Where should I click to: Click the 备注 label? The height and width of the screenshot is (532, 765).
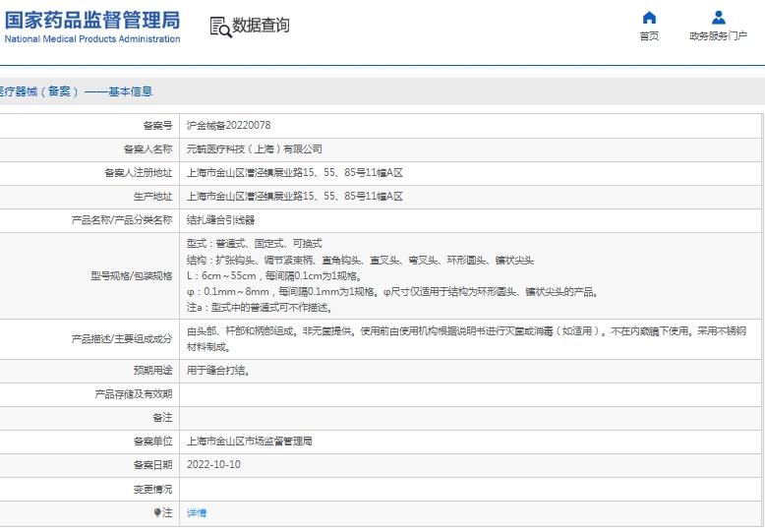pyautogui.click(x=162, y=417)
